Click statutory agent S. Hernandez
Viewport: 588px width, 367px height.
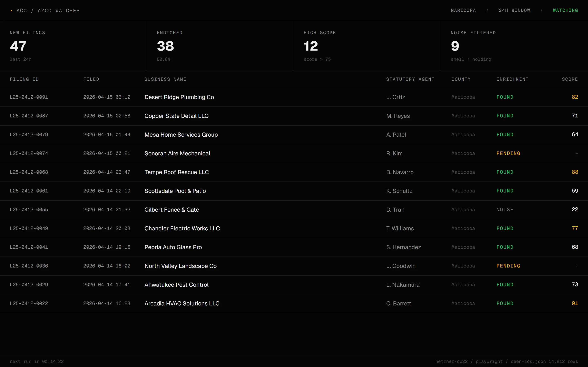(x=403, y=247)
